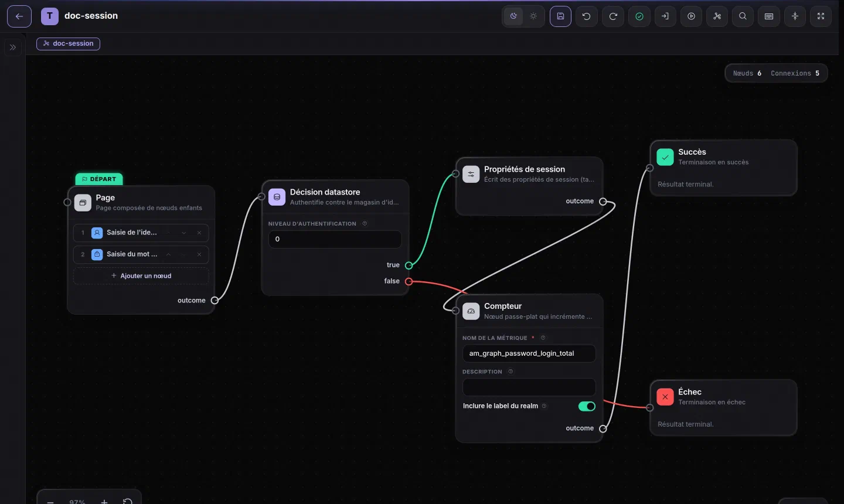Click the user icon of Saisie de l'ide... row
Screen dimensions: 844x504
pos(97,233)
